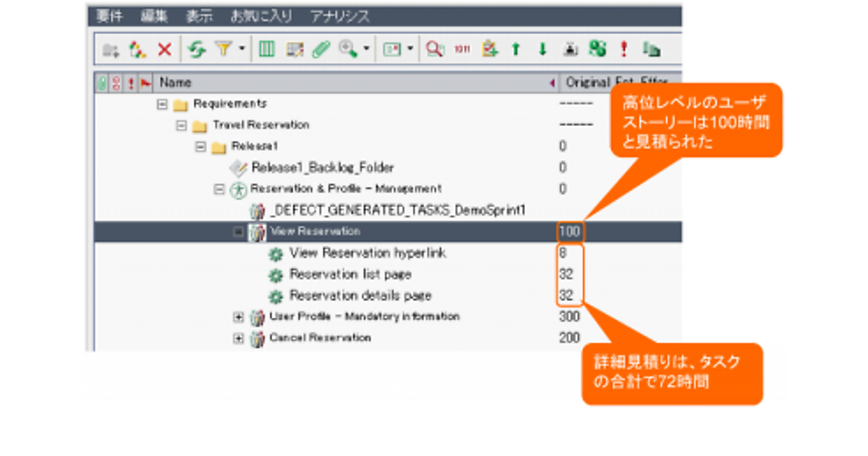Select Release1_Backlog_Folder item
Viewport: 868px width, 456px height.
coord(323,168)
